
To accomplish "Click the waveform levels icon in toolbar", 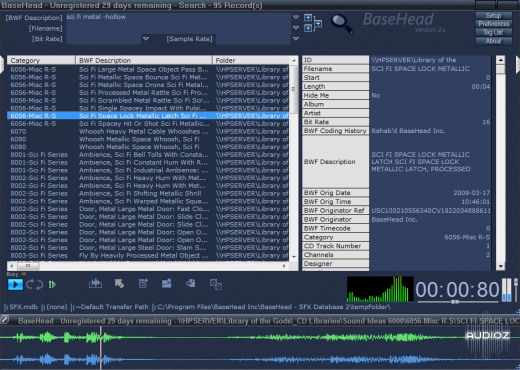I will (x=95, y=284).
